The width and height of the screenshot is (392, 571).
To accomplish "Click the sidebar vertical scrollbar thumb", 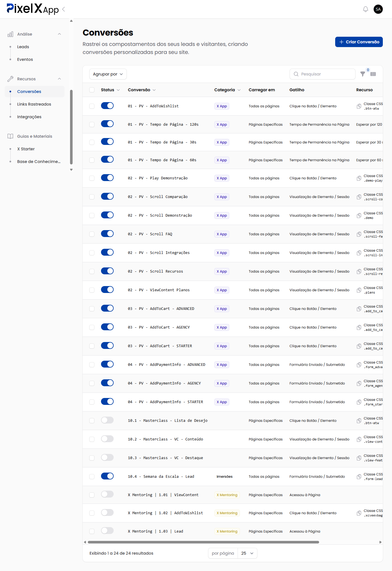I will coord(71,127).
